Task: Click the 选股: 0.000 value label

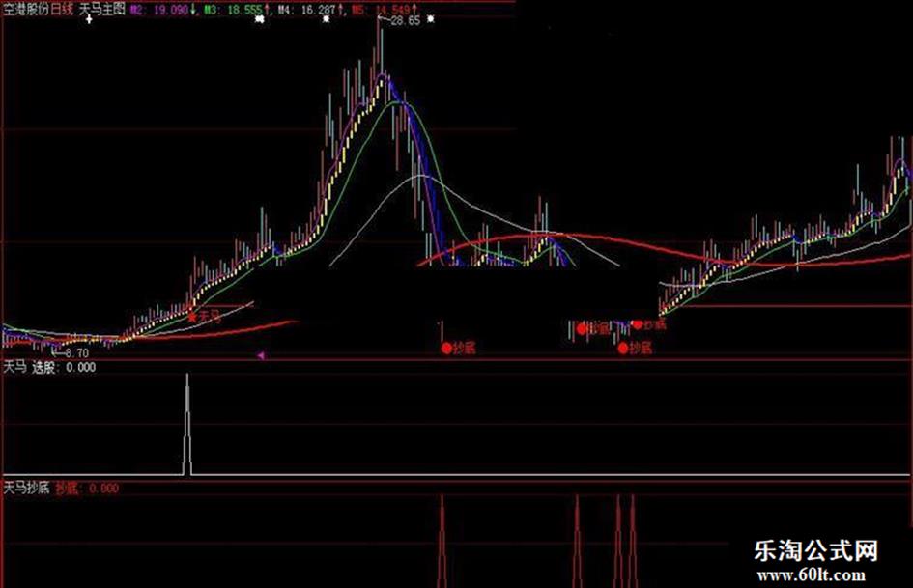Action: point(64,367)
